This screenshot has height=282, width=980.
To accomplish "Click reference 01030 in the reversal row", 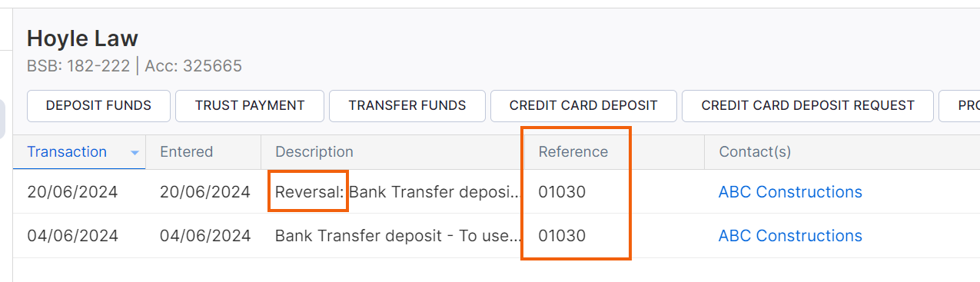I will (562, 192).
